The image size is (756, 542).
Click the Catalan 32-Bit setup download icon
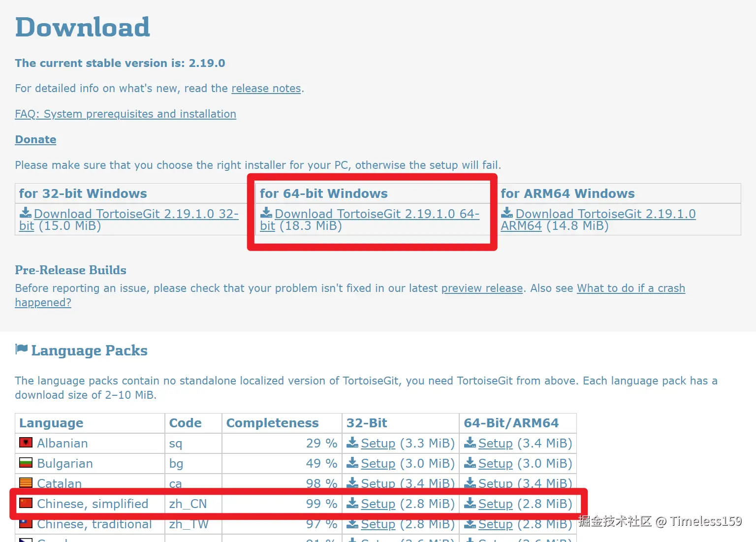(x=352, y=483)
